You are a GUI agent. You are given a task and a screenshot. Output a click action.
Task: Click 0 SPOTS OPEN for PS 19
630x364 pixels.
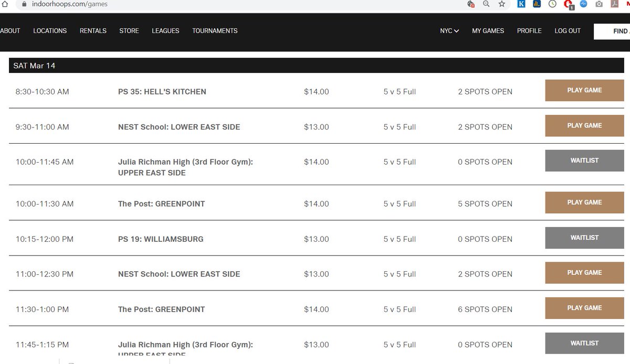[x=485, y=239]
